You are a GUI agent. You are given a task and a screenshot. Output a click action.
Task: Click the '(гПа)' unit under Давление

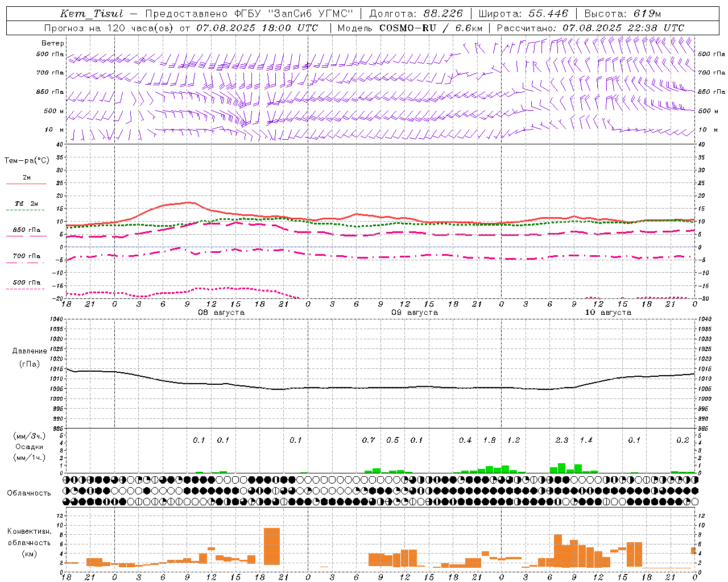[x=30, y=364]
